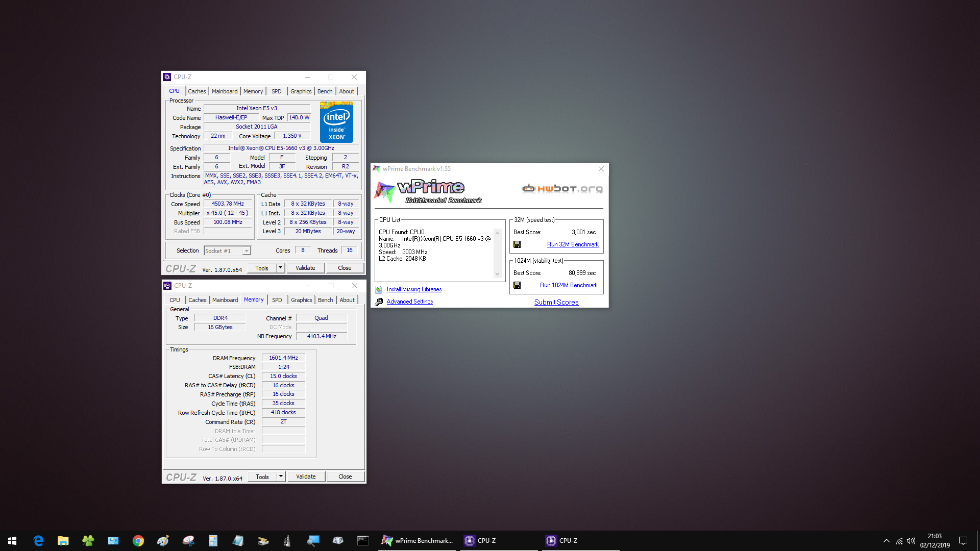Open Notepad icon in taskbar

[238, 541]
